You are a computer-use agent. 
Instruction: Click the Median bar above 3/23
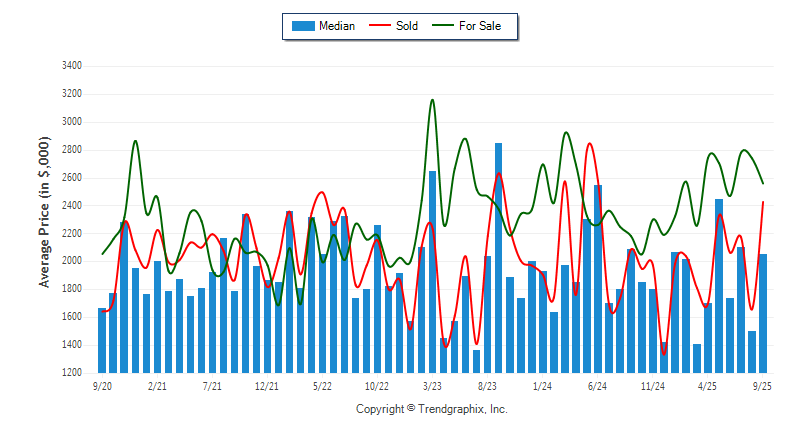[432, 272]
